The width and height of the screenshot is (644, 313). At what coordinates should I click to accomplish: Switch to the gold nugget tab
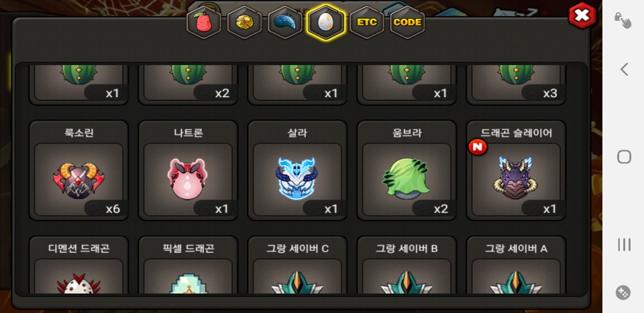[244, 22]
